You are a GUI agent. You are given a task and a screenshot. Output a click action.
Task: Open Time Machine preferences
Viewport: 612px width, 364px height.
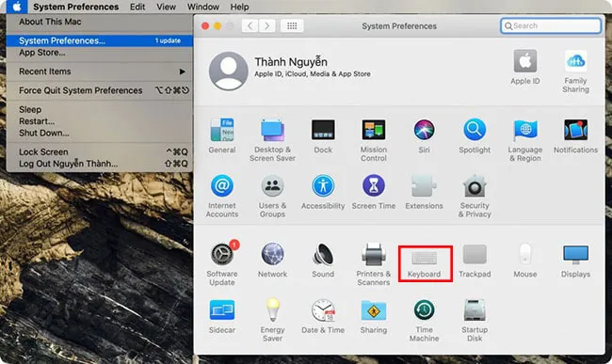pos(424,320)
